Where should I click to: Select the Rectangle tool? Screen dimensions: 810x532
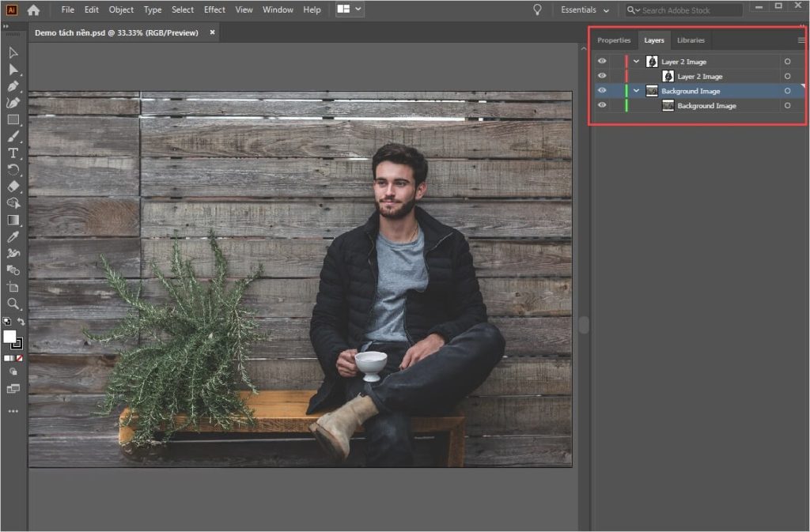[x=13, y=120]
